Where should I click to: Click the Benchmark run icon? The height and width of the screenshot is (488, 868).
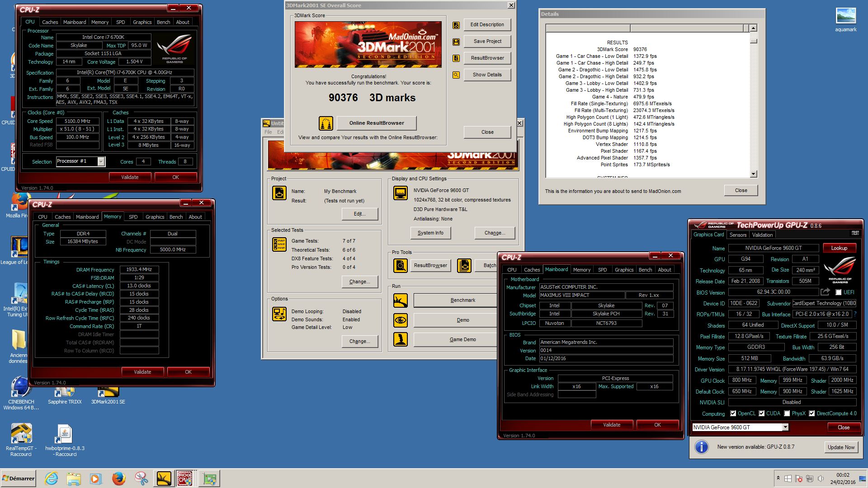pos(401,300)
